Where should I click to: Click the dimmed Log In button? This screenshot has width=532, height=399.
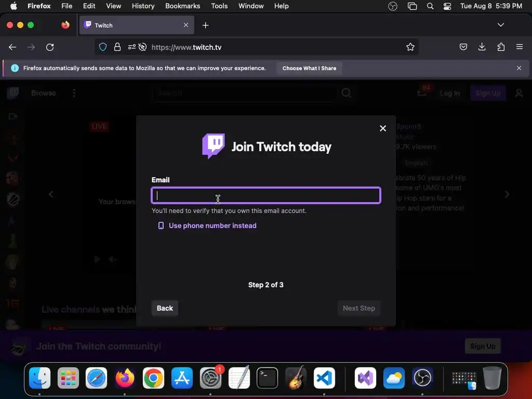click(x=449, y=93)
